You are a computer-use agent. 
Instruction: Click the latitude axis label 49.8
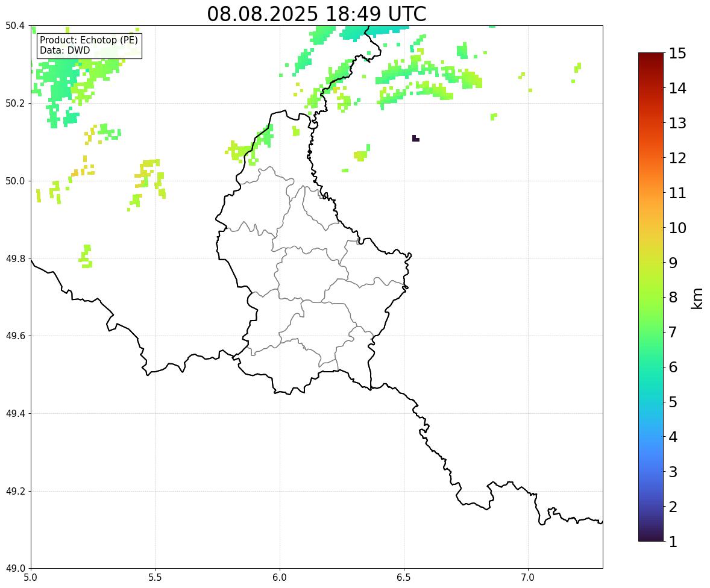click(14, 258)
